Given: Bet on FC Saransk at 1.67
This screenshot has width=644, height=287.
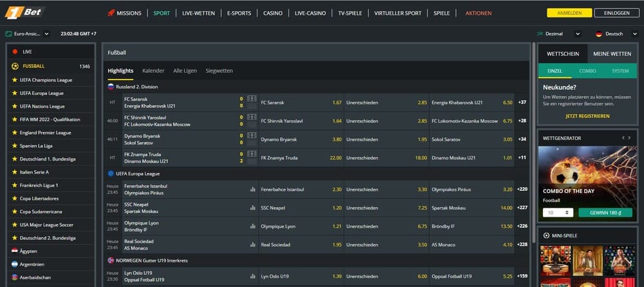Looking at the screenshot, I should click(301, 103).
